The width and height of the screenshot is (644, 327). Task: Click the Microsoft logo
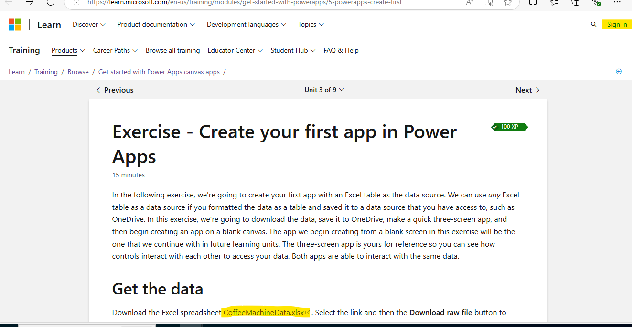tap(15, 25)
